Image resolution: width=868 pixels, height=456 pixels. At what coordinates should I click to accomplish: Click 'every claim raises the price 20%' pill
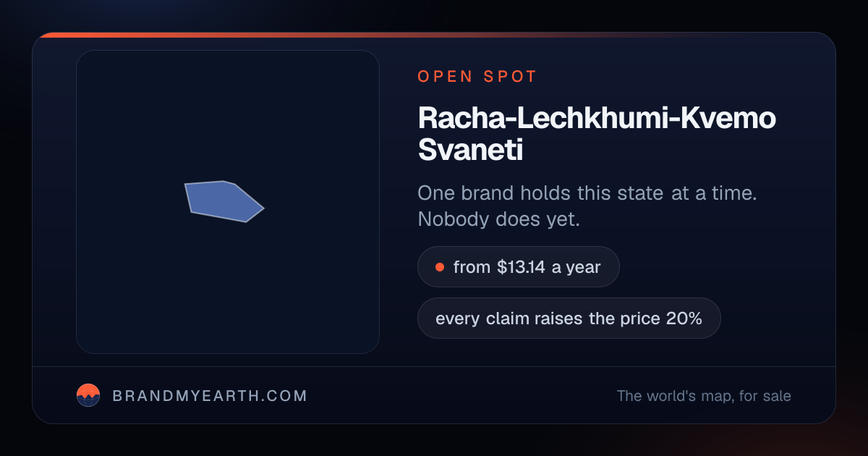tap(569, 318)
